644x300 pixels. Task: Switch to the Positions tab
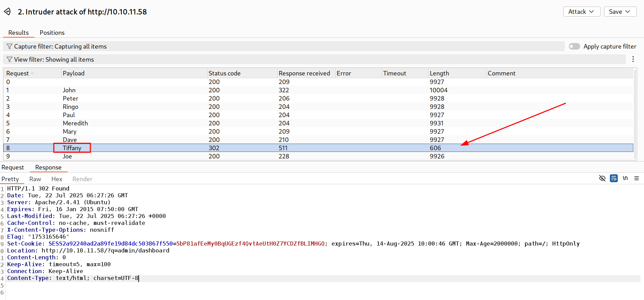52,33
